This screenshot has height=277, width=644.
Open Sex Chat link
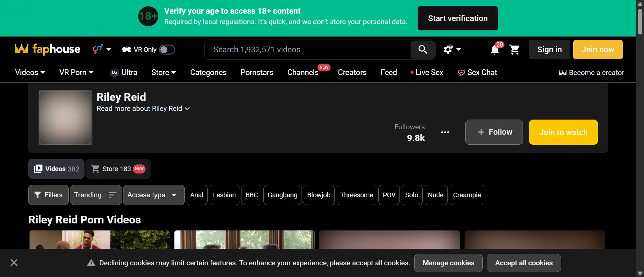coord(478,72)
